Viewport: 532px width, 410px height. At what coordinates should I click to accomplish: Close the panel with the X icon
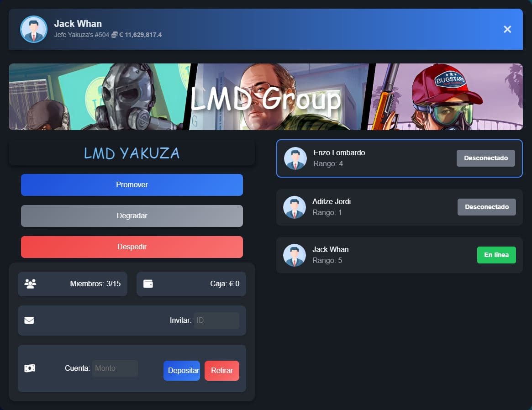coord(507,30)
